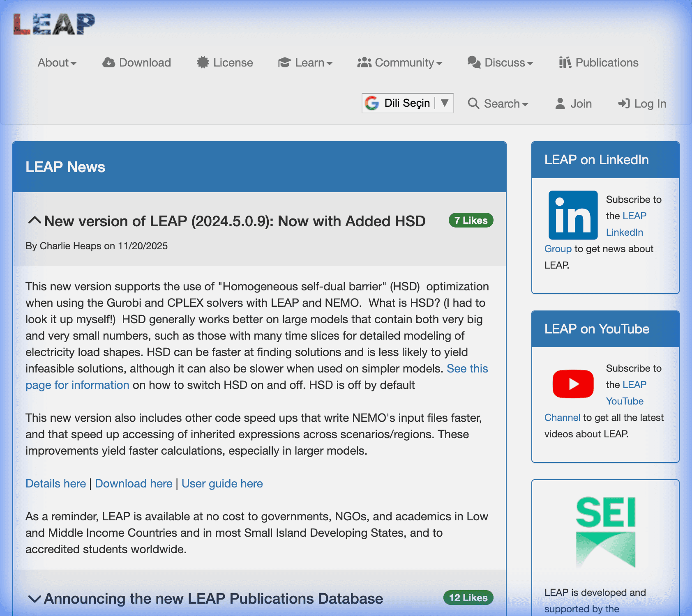
Task: Click the Learn graduation cap icon
Action: (x=284, y=62)
